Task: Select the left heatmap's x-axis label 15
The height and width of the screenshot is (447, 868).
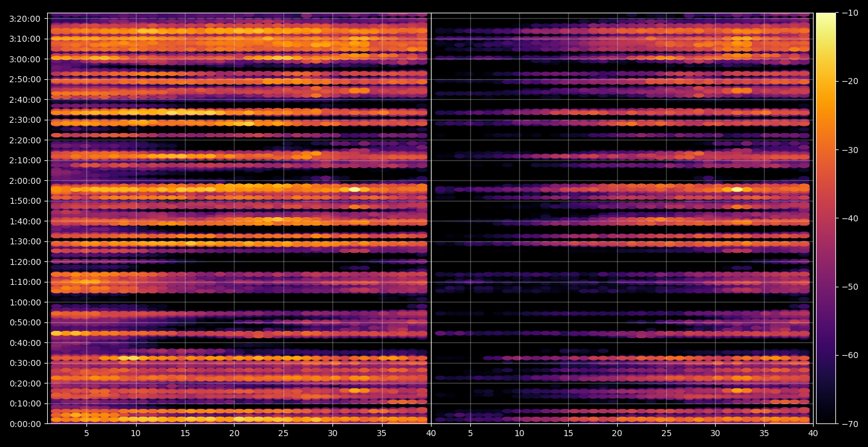Action: click(x=185, y=434)
